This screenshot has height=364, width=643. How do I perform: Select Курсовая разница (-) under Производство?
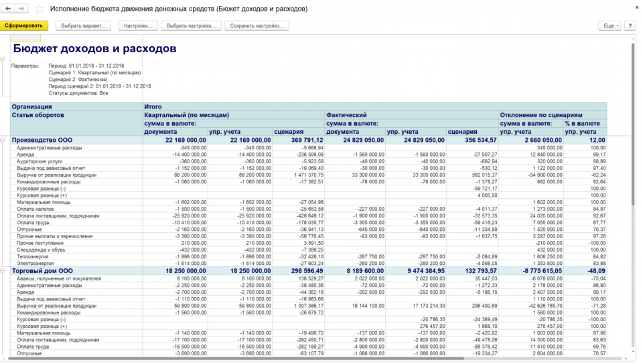tap(41, 189)
